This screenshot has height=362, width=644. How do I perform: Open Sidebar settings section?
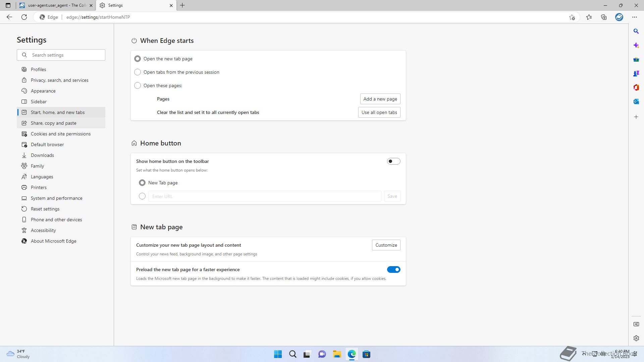(61, 102)
